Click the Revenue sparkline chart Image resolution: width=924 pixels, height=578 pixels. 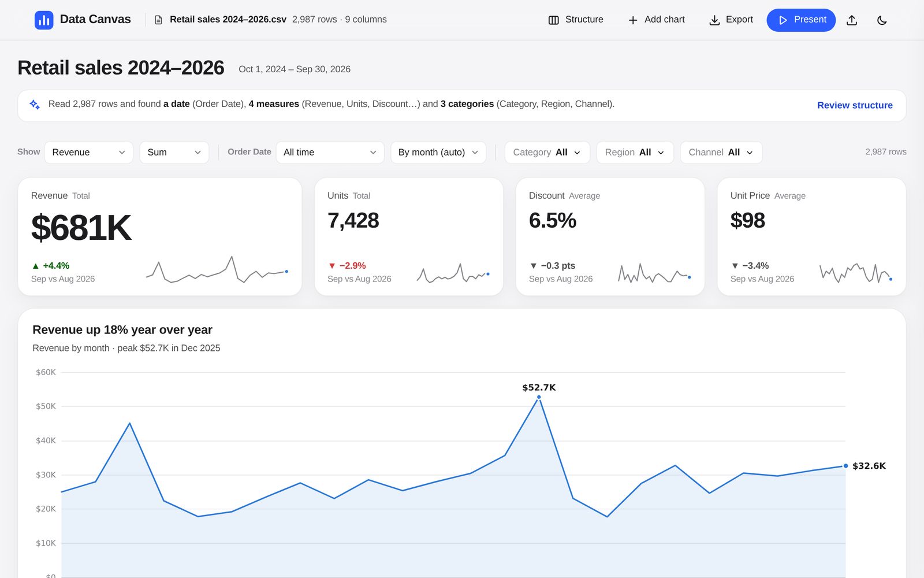click(x=217, y=269)
